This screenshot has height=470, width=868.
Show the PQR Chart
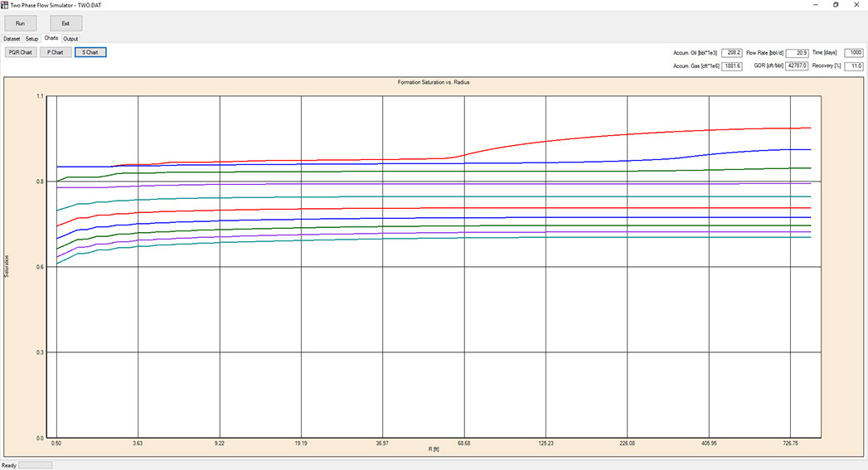(x=21, y=52)
